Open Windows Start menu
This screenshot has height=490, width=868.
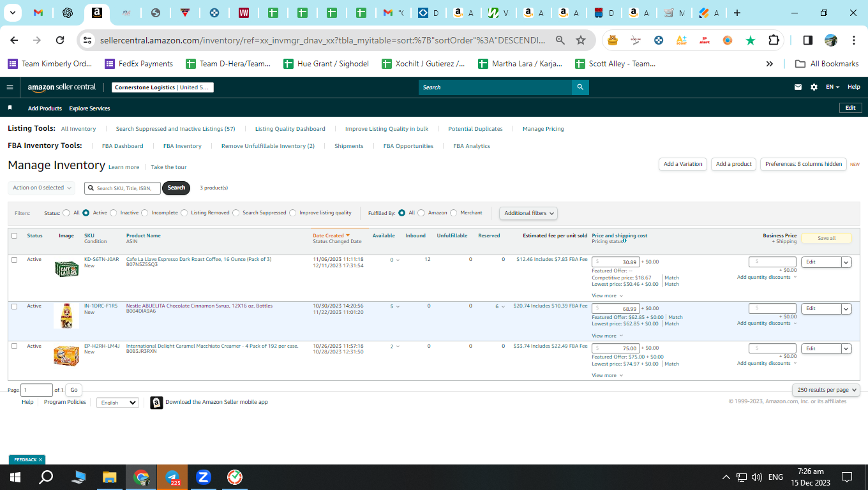point(15,477)
